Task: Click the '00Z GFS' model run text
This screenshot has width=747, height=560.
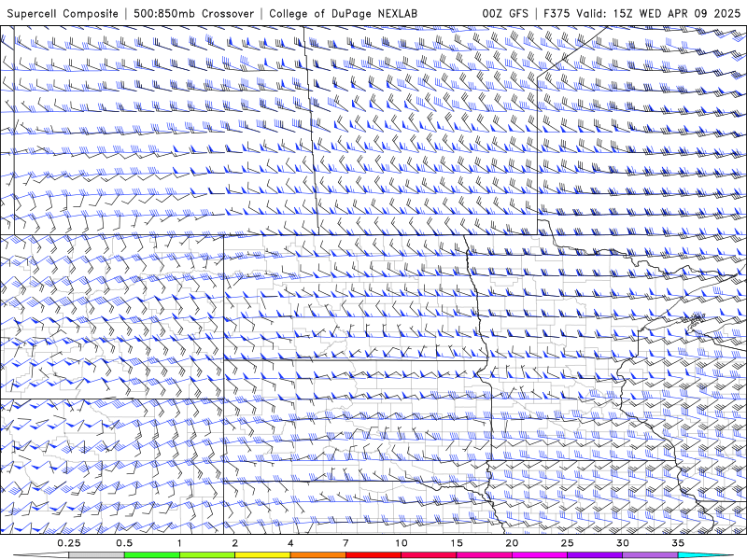Action: point(505,13)
